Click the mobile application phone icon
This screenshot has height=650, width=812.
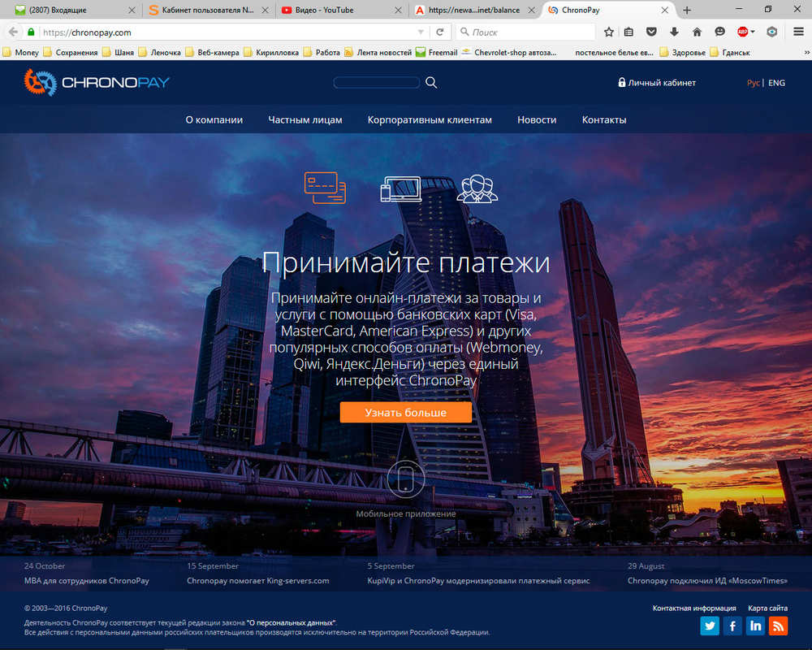click(405, 479)
